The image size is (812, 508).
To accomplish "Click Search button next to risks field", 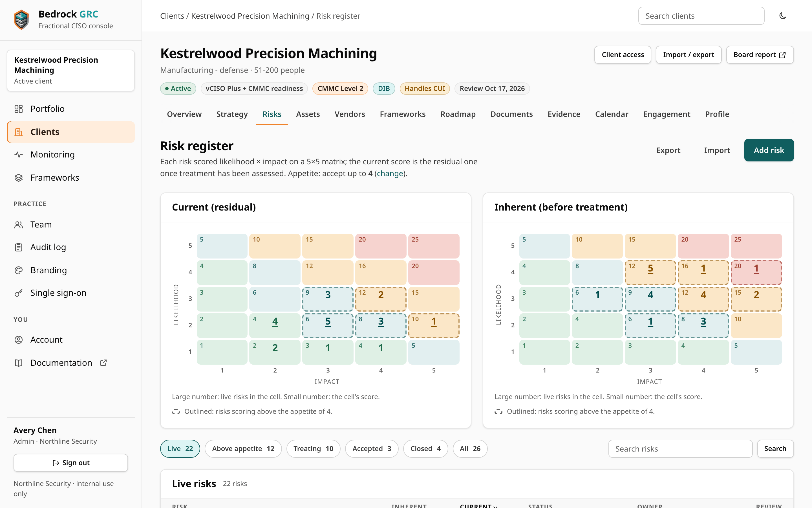I will 775,448.
